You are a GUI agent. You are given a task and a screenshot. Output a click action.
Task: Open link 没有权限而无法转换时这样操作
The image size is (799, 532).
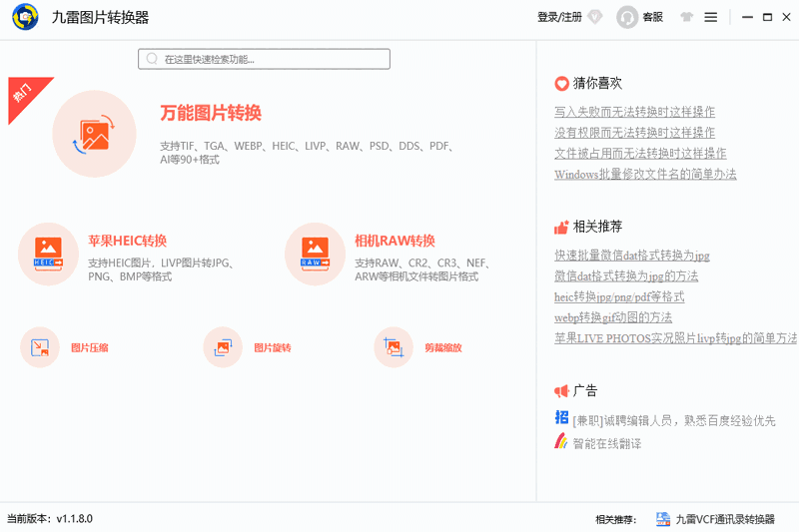(635, 133)
